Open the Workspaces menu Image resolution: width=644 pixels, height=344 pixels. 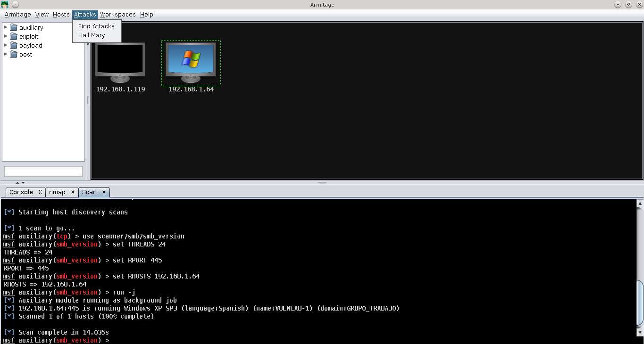pyautogui.click(x=117, y=15)
